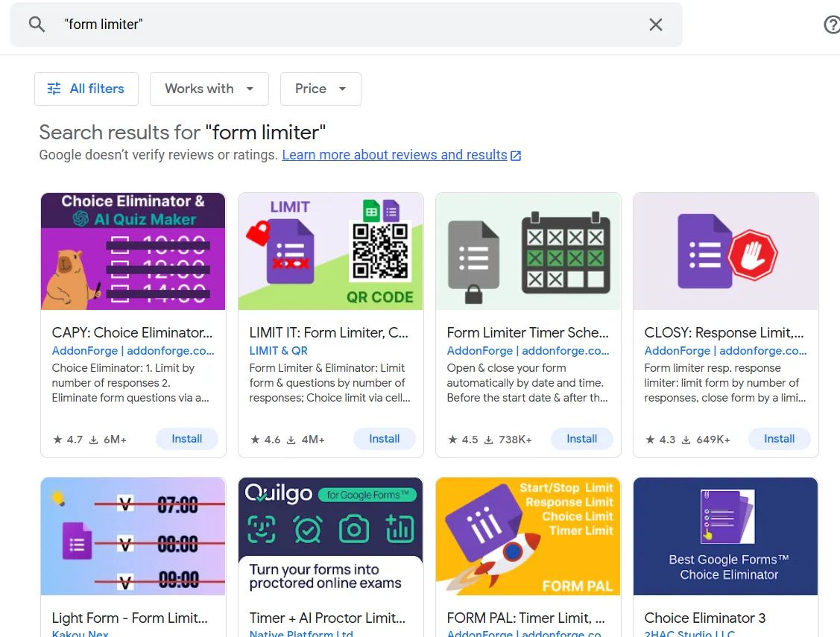Image resolution: width=840 pixels, height=637 pixels.
Task: Install CAPY: Choice Eliminator add-on
Action: pyautogui.click(x=186, y=439)
